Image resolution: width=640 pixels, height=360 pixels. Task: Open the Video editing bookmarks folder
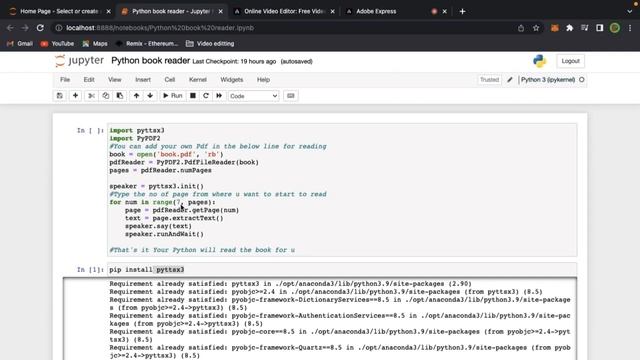click(x=210, y=44)
